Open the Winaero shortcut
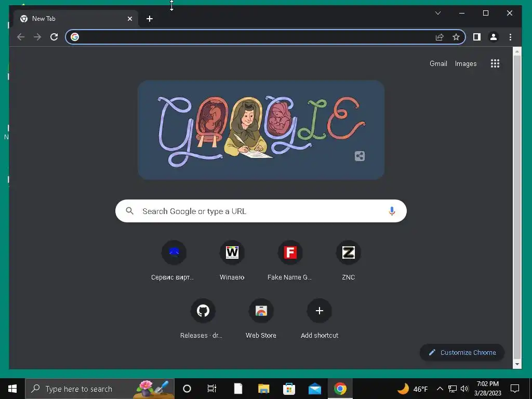This screenshot has width=532, height=399. click(232, 261)
